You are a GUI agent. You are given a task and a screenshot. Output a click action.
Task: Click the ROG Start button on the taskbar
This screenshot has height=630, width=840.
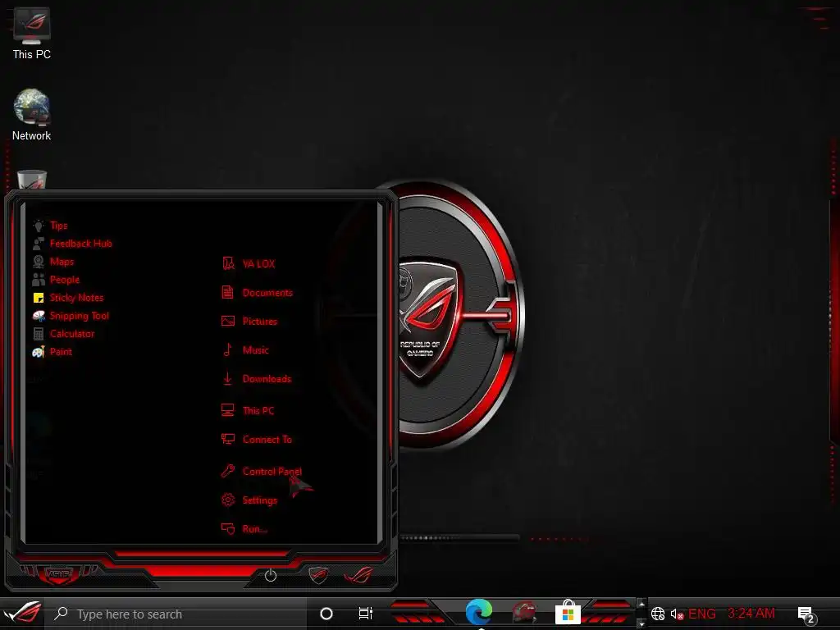tap(22, 612)
